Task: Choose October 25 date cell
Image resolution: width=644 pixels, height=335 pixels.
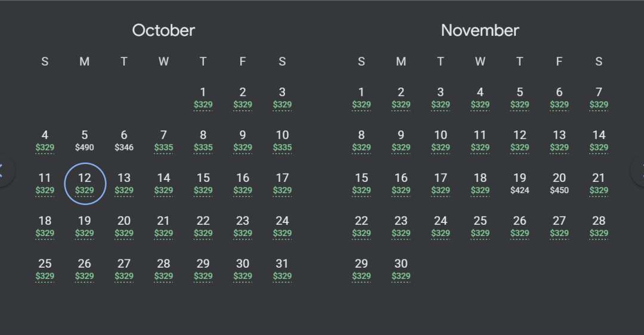Action: click(x=45, y=269)
